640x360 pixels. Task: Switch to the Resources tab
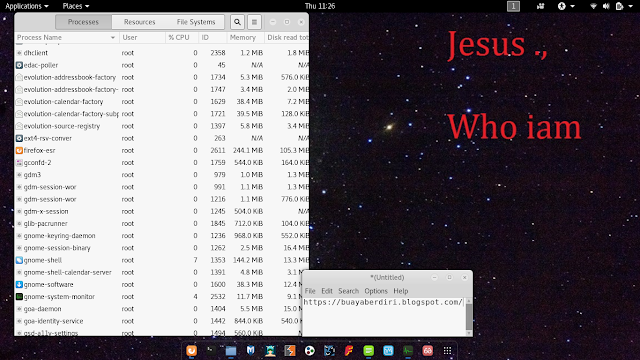click(x=140, y=22)
